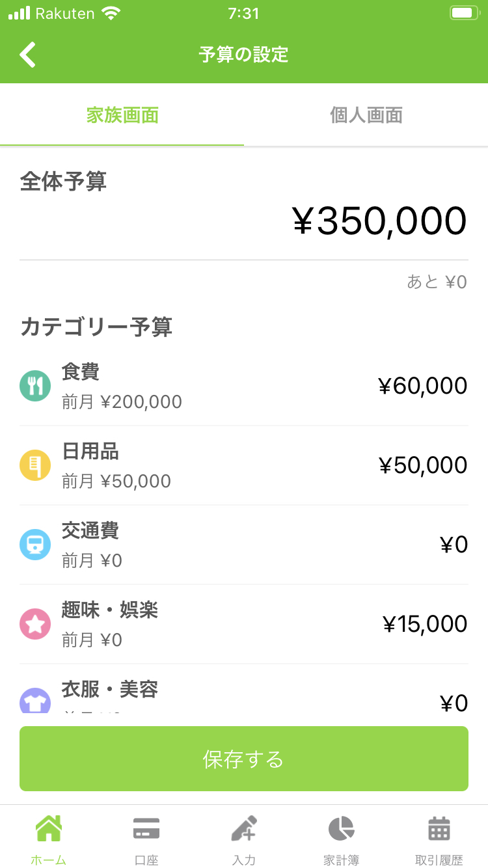Tap the battery indicator in status bar
This screenshot has width=488, height=868.
[x=465, y=13]
